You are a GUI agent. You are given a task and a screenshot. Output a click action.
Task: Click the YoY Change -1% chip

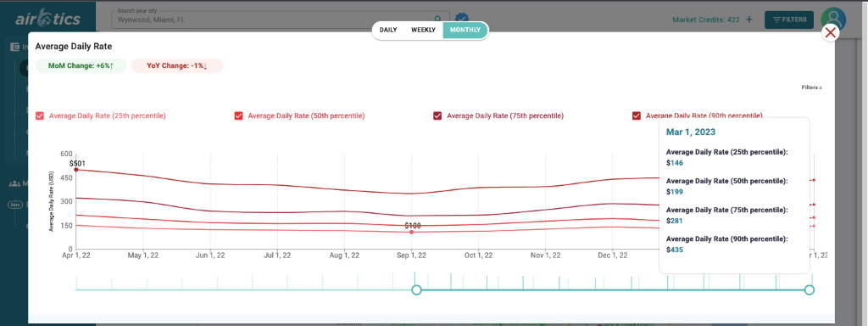[x=177, y=65]
